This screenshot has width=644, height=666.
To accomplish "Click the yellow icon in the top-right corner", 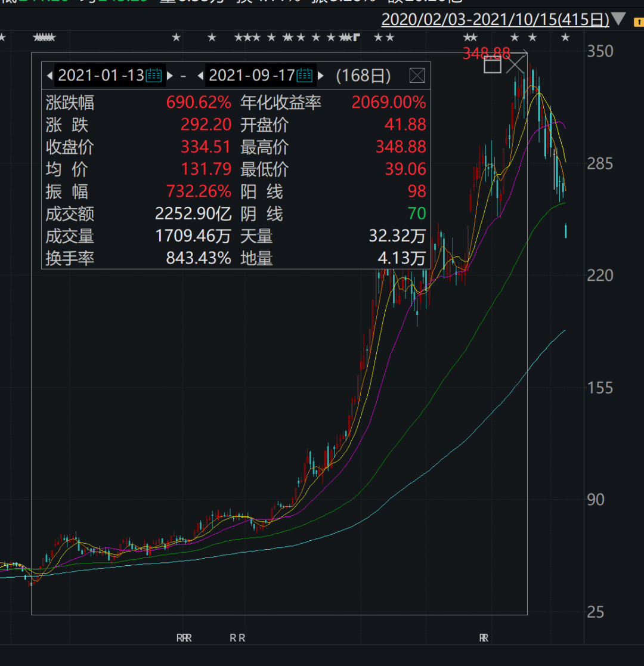I will 636,21.
